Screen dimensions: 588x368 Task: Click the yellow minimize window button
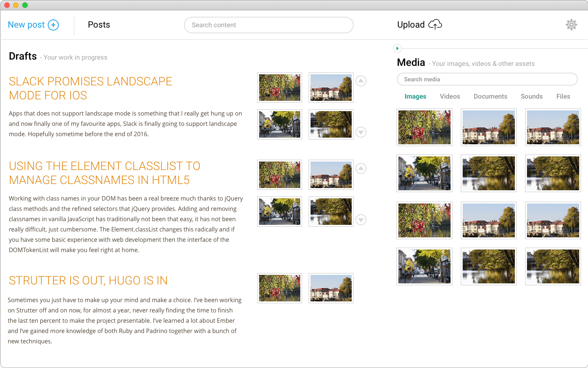point(16,5)
